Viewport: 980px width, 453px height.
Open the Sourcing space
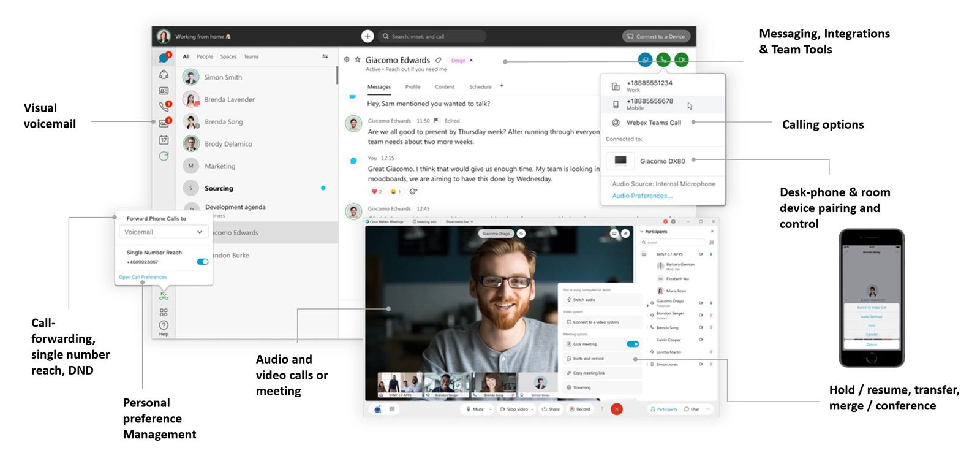[257, 188]
